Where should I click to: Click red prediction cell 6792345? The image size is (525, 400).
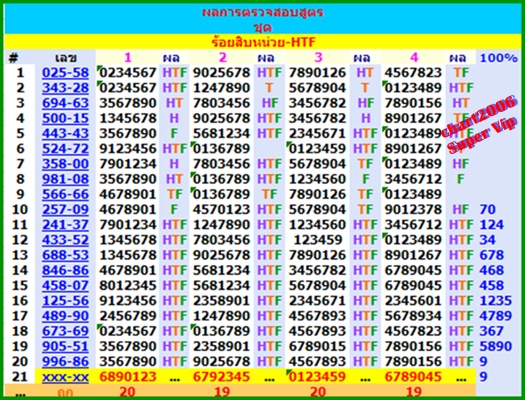pos(221,377)
